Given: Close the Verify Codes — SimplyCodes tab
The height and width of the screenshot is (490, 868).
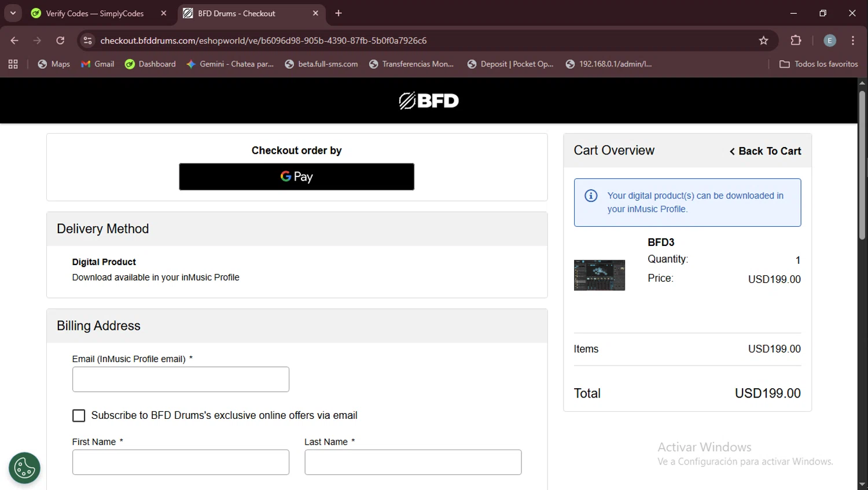Looking at the screenshot, I should tap(164, 13).
